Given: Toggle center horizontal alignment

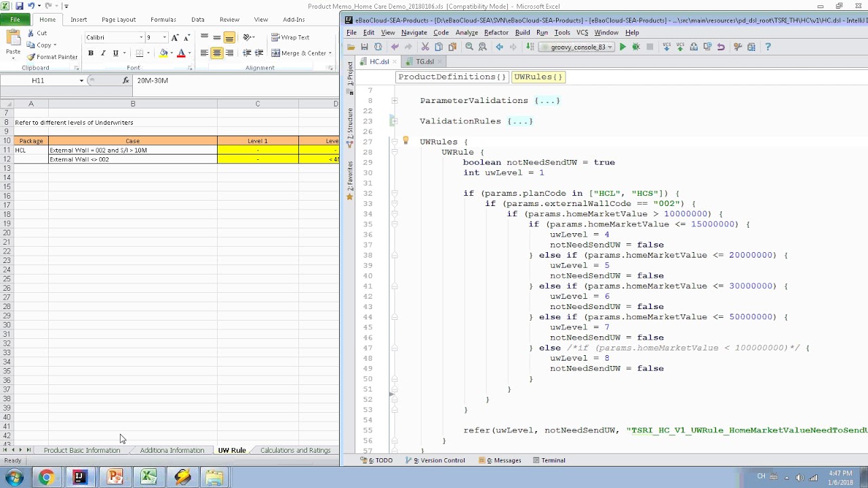Looking at the screenshot, I should click(x=217, y=53).
